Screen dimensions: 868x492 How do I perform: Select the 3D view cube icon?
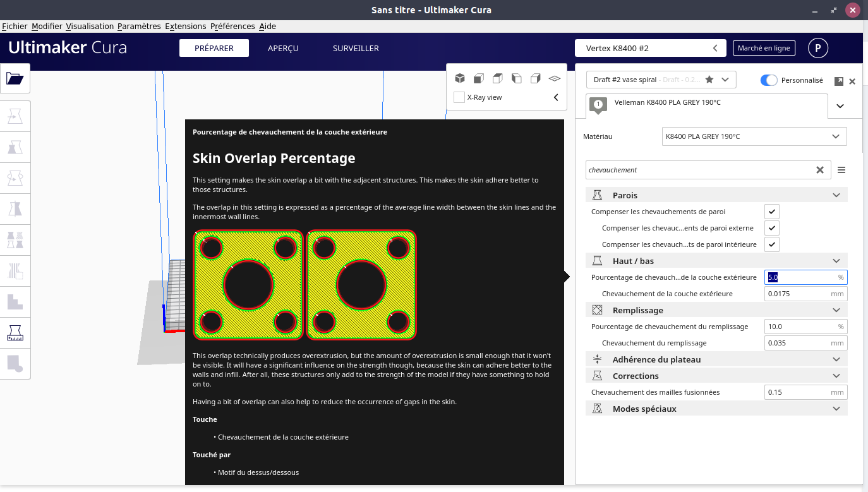(460, 78)
